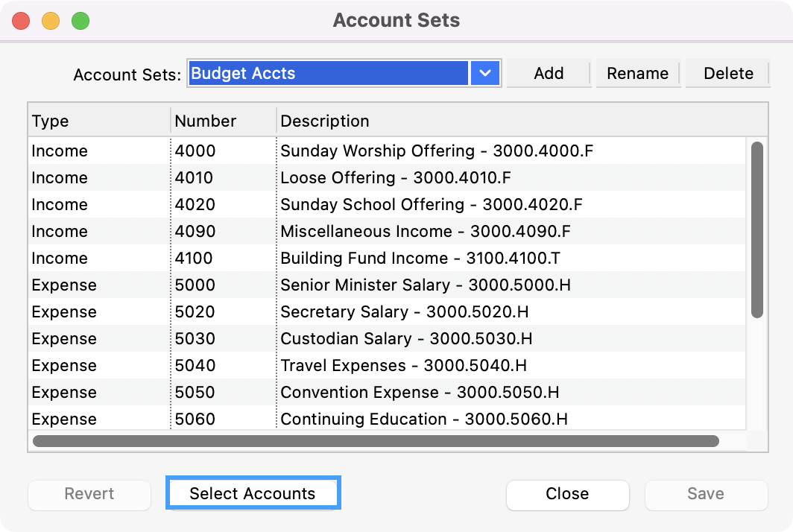This screenshot has height=532, width=793.
Task: Close the Account Sets window via Close button
Action: pyautogui.click(x=567, y=493)
